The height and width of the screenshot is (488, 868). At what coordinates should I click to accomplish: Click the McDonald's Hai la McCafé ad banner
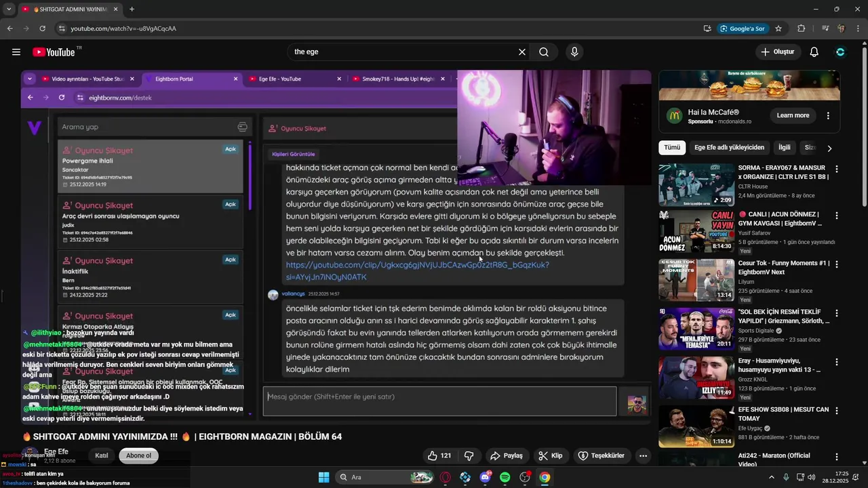pyautogui.click(x=749, y=85)
